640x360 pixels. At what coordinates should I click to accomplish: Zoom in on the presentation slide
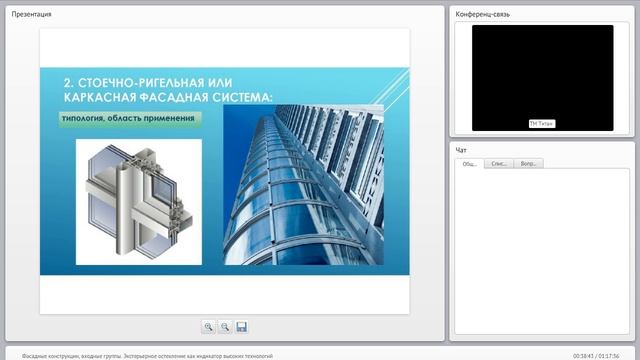pyautogui.click(x=208, y=327)
